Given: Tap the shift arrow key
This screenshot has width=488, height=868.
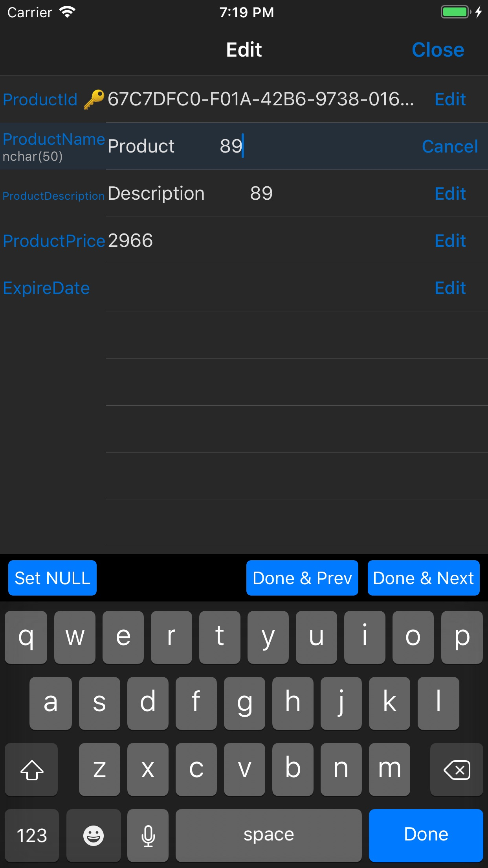Looking at the screenshot, I should (x=31, y=769).
